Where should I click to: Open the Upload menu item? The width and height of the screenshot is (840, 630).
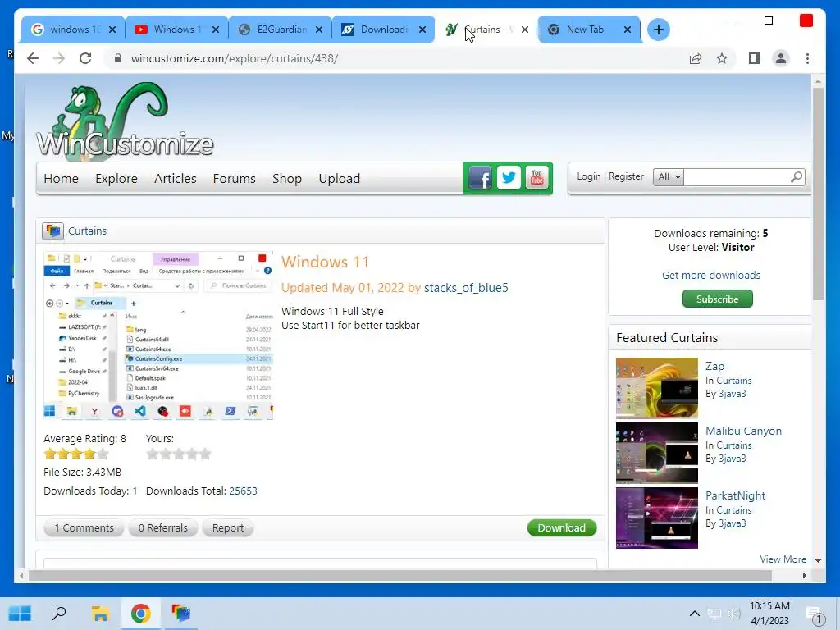tap(339, 178)
